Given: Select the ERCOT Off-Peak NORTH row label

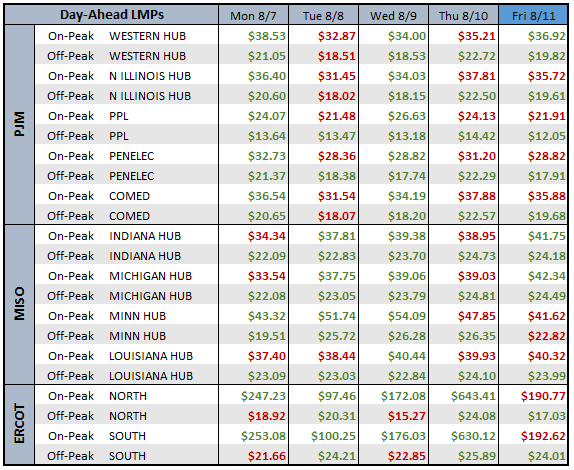Looking at the screenshot, I should (x=97, y=416).
